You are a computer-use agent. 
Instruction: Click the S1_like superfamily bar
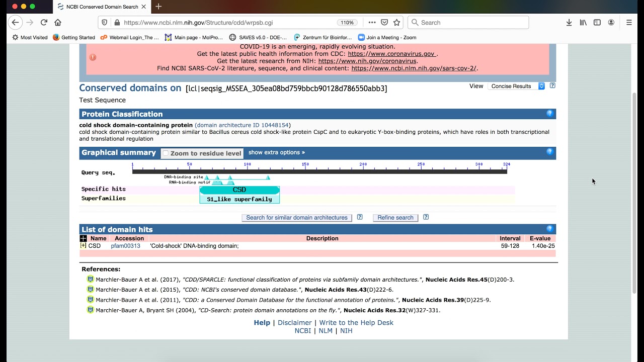point(239,199)
